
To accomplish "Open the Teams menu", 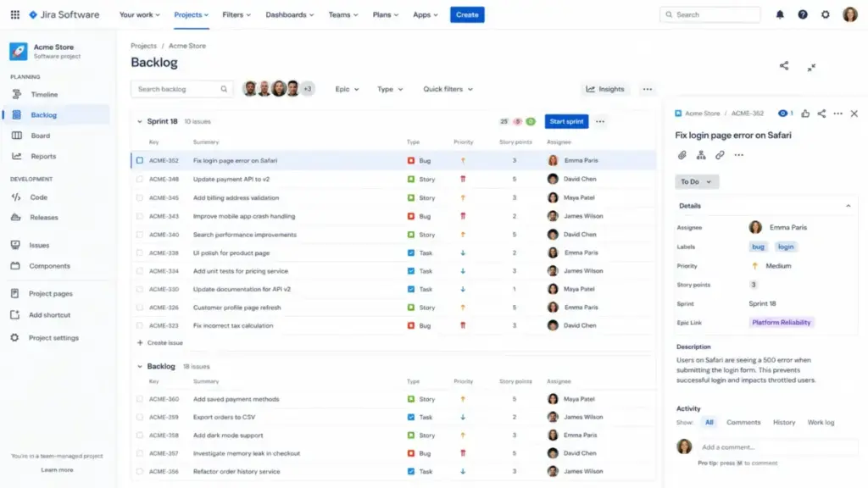I will point(343,15).
